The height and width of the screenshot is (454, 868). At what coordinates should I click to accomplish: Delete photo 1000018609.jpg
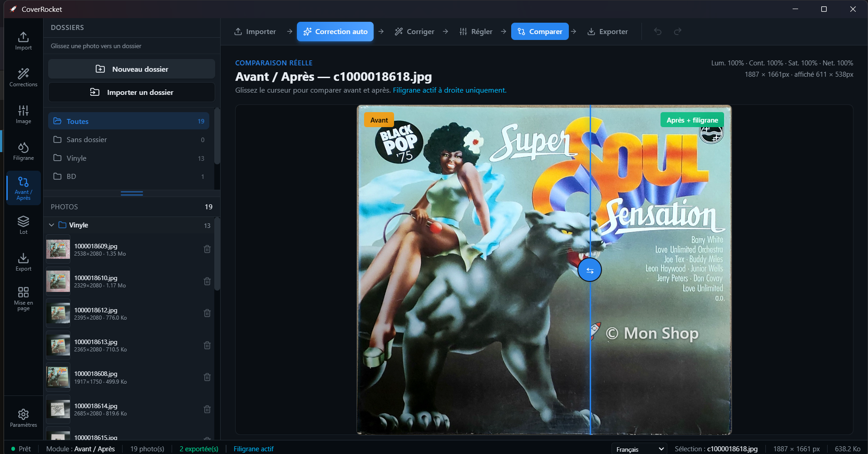pyautogui.click(x=207, y=249)
